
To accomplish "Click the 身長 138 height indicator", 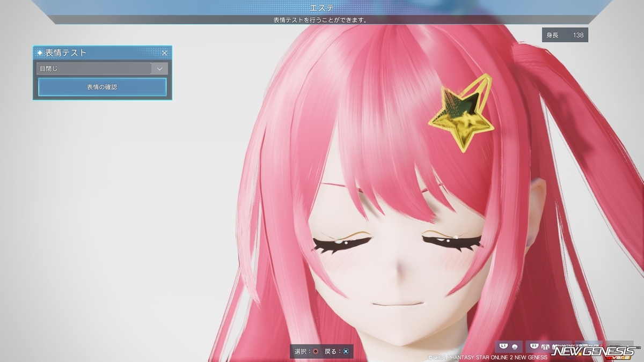I will coord(565,35).
